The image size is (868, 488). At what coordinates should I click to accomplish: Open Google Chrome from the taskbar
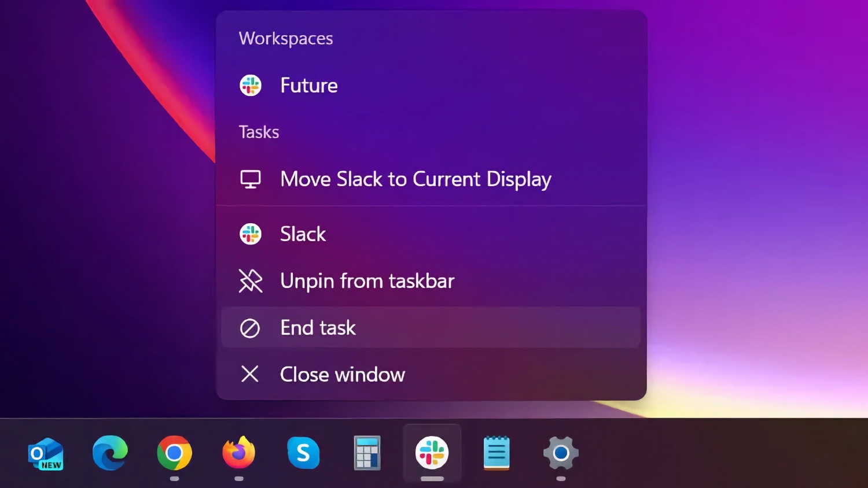(174, 454)
